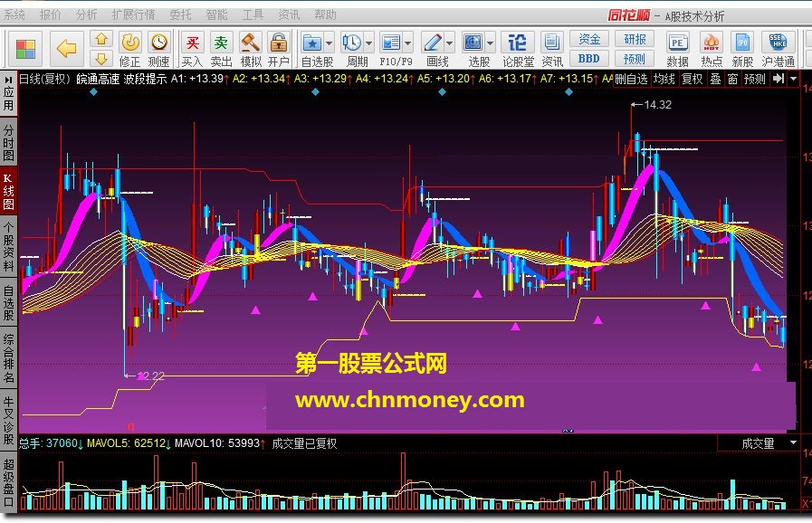The width and height of the screenshot is (812, 523).
Task: Open the 热点 hot topics flame icon
Action: coord(712,49)
